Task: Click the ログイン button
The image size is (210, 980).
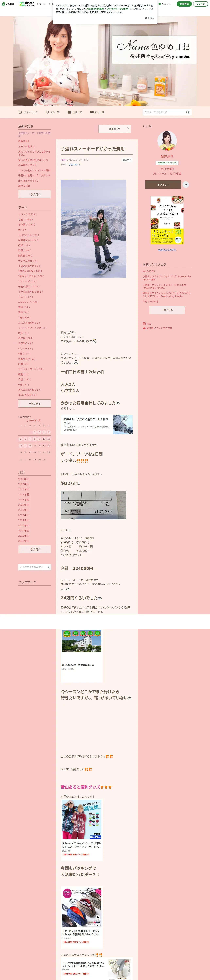Action: pos(201,4)
